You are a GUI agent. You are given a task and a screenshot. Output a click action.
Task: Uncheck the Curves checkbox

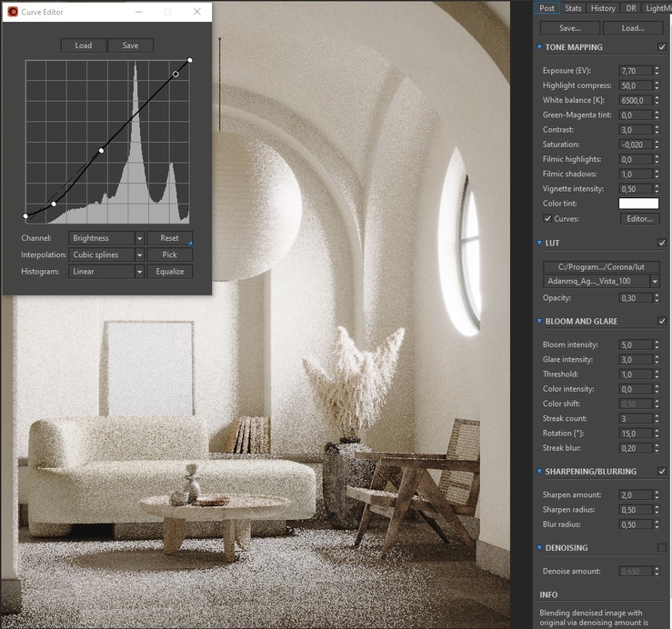[x=547, y=219]
